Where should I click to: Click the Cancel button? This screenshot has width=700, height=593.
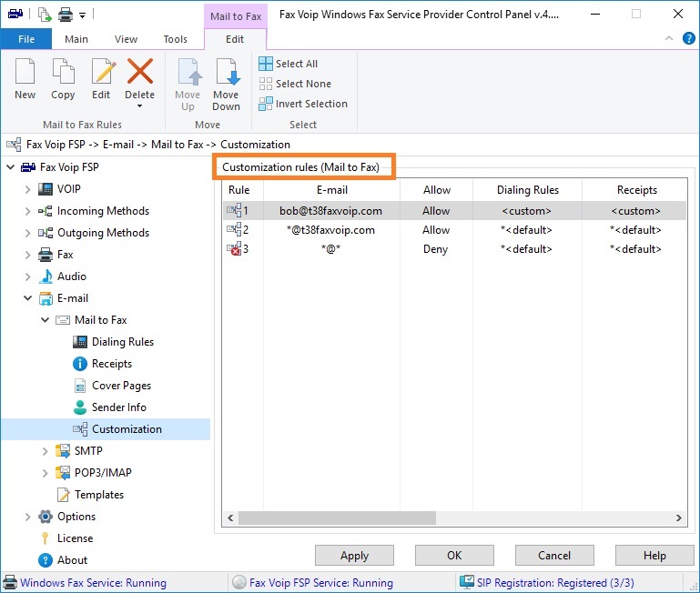[x=554, y=556]
